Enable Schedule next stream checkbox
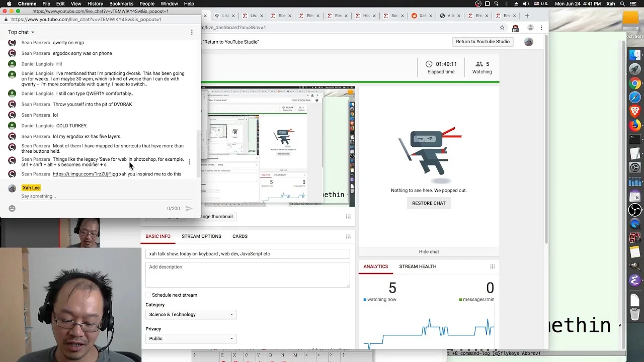This screenshot has width=644, height=362. click(x=148, y=295)
